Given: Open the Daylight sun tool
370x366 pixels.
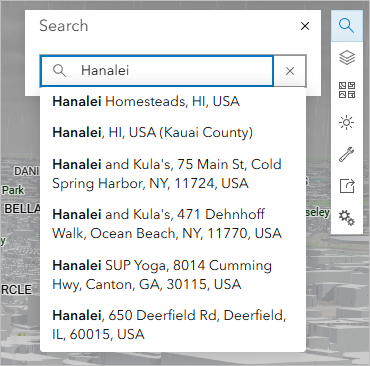Looking at the screenshot, I should (x=347, y=122).
